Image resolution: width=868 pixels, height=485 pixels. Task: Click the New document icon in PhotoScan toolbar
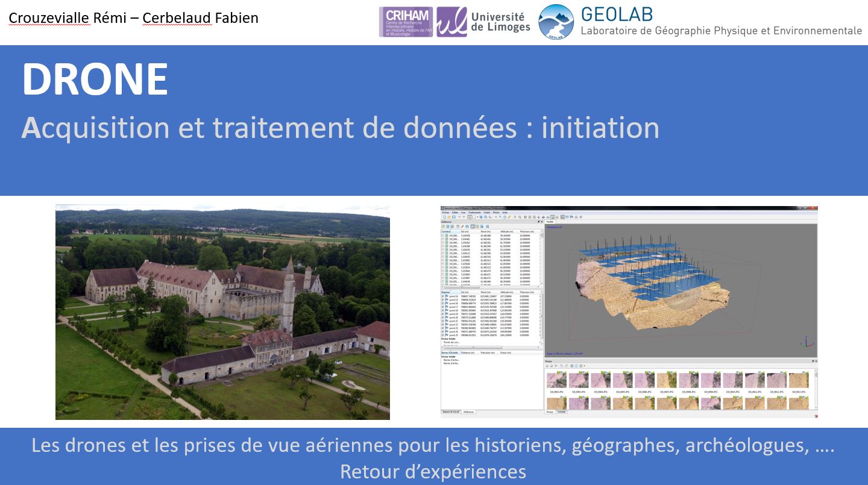point(444,217)
